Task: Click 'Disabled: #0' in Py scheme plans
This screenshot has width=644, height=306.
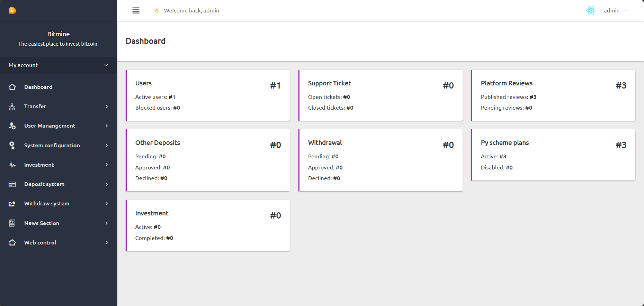Action: [497, 168]
